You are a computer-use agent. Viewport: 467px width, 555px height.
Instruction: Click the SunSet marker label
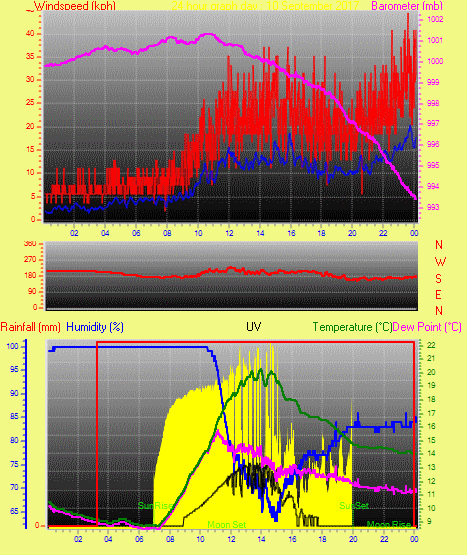pos(354,505)
